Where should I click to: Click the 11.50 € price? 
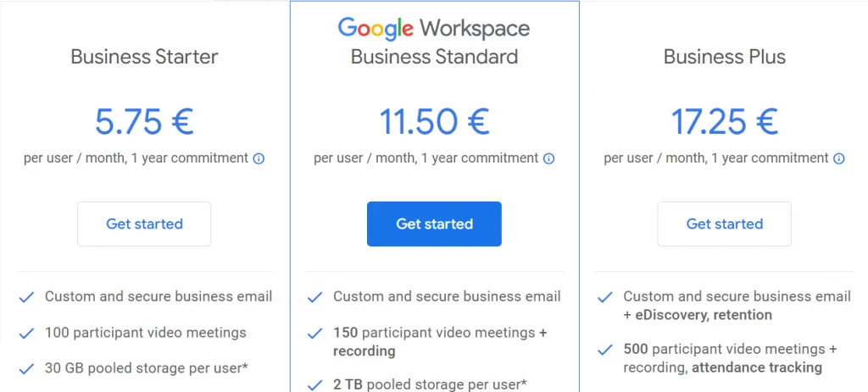coord(434,122)
